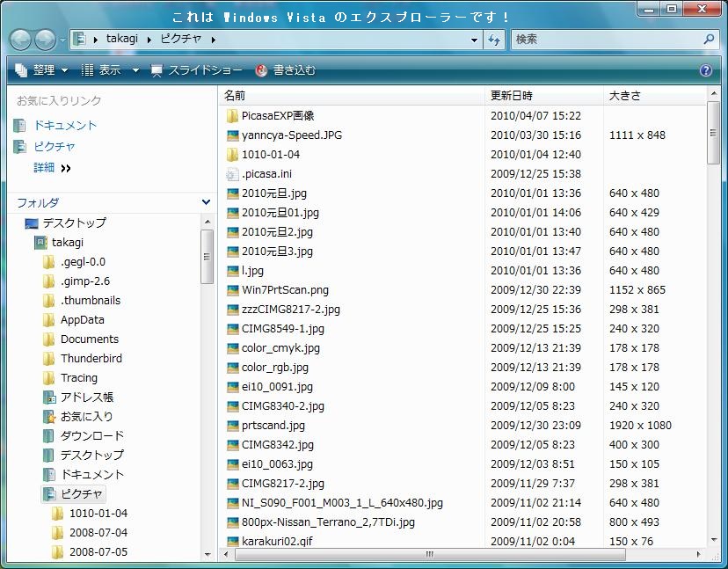Start スライドショー from the toolbar
The width and height of the screenshot is (728, 569).
196,70
